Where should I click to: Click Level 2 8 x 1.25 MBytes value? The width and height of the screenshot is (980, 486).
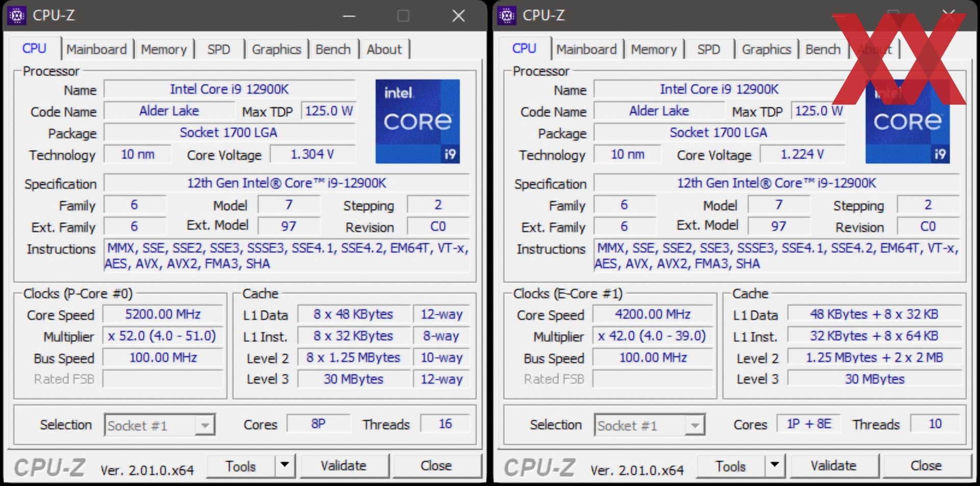(354, 357)
